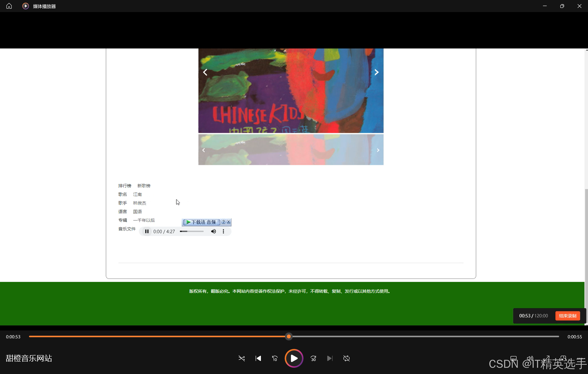Screen dimensions: 588x374
Task: Close the download audio popup bar
Action: pos(228,222)
